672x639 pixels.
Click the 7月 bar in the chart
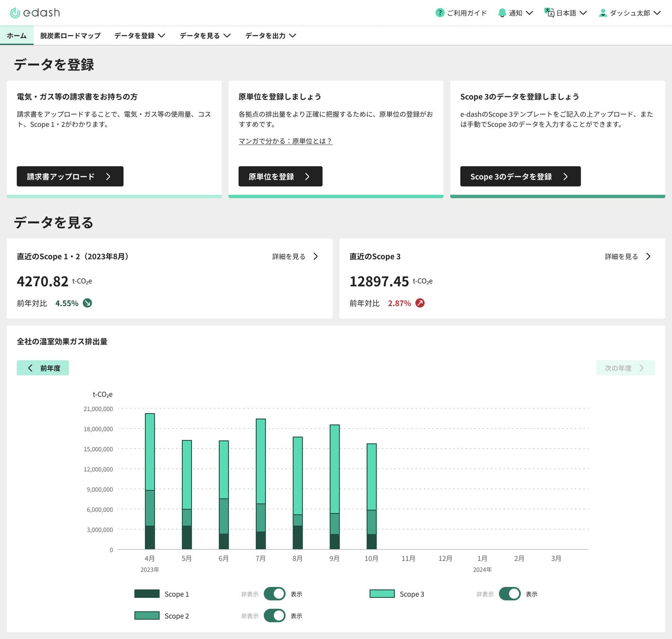coord(260,484)
